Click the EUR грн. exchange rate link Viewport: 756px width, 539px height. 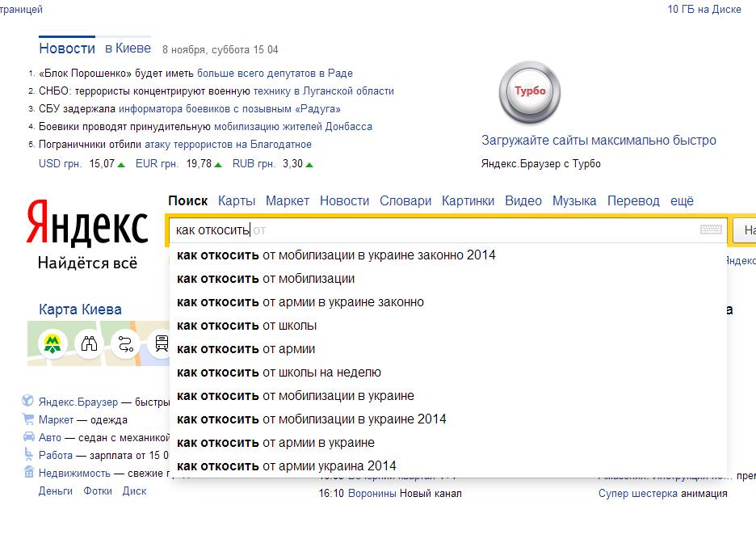pos(157,164)
